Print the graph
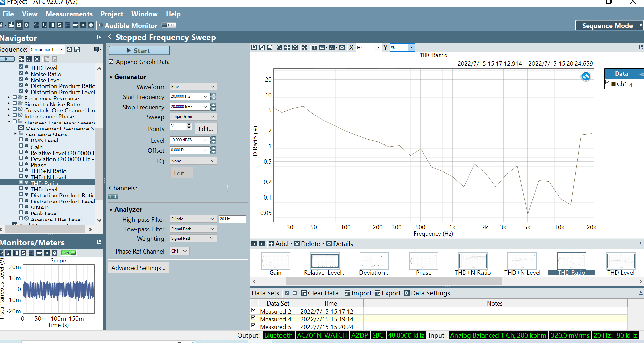The image size is (644, 343). point(270,47)
